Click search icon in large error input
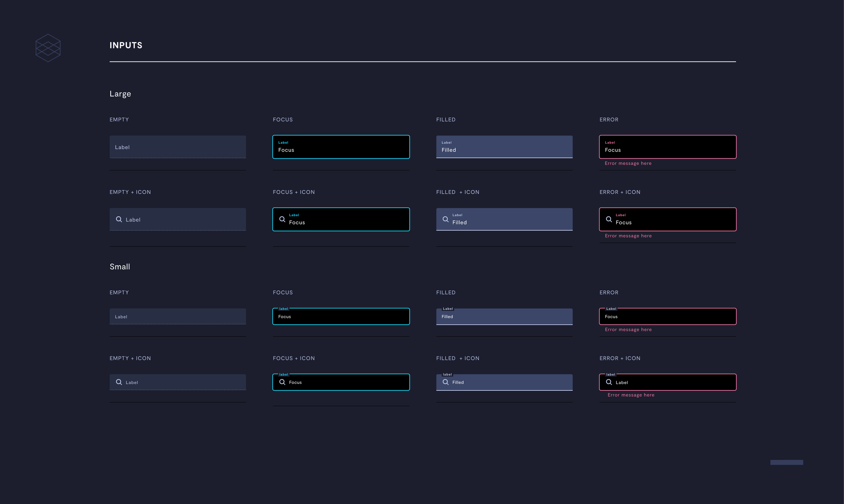Viewport: 844px width, 504px height. pyautogui.click(x=609, y=219)
